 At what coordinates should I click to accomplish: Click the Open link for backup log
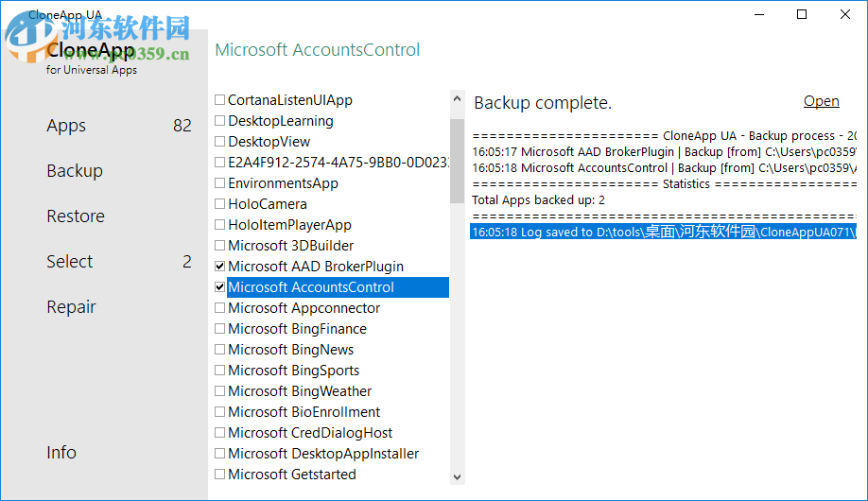[x=821, y=101]
